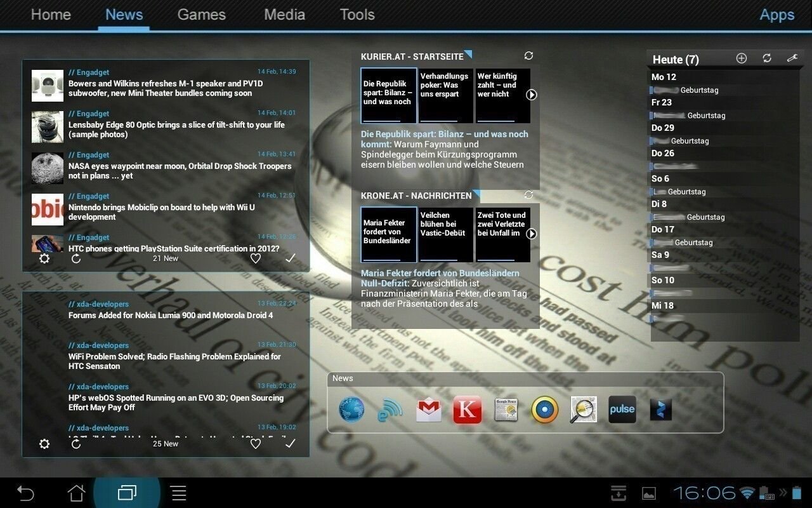Mark xda-developers items read with checkmark
Viewport: 812px width, 508px height.
[290, 444]
